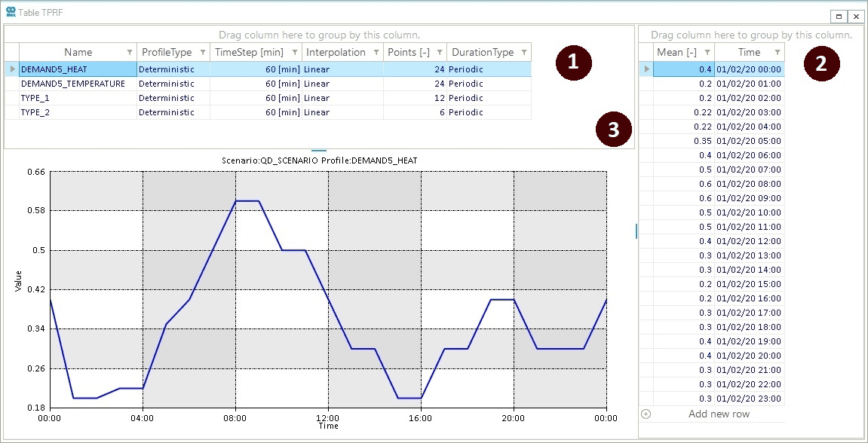The height and width of the screenshot is (443, 868).
Task: Open the DurationType column filter
Action: point(523,53)
